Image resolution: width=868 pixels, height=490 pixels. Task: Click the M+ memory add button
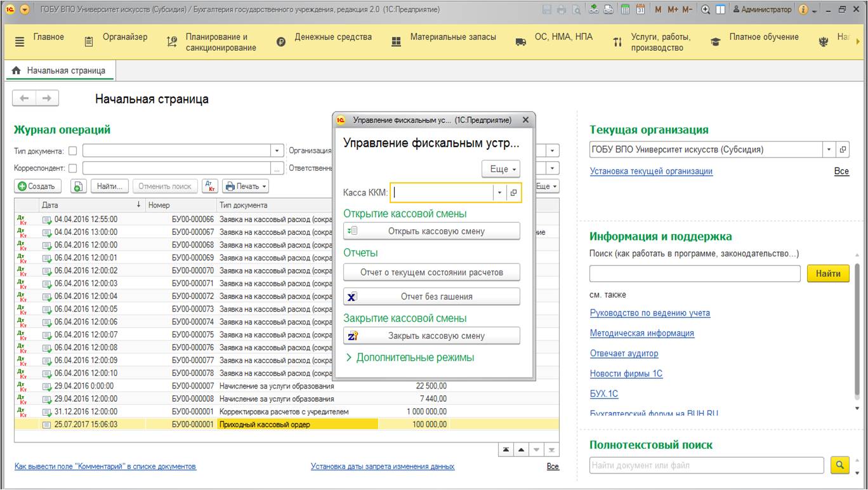672,10
